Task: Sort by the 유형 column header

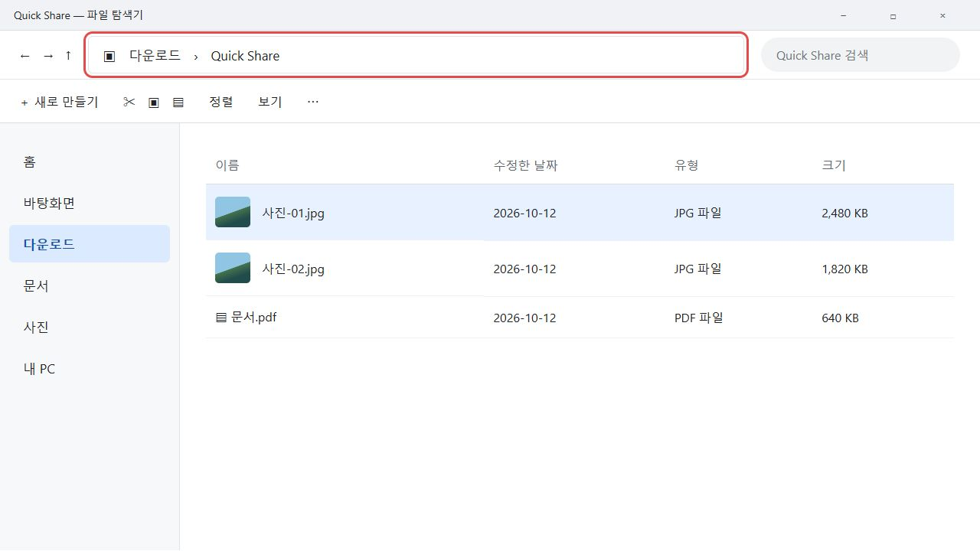Action: [687, 165]
